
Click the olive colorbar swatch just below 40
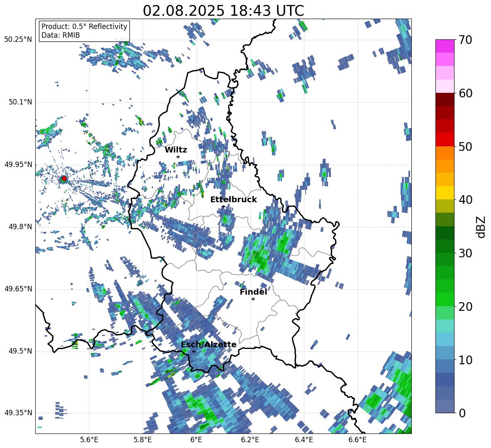(445, 206)
